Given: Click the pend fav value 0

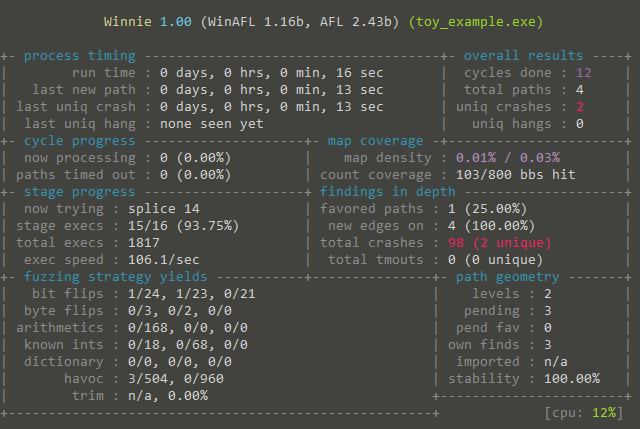Looking at the screenshot, I should [548, 328].
